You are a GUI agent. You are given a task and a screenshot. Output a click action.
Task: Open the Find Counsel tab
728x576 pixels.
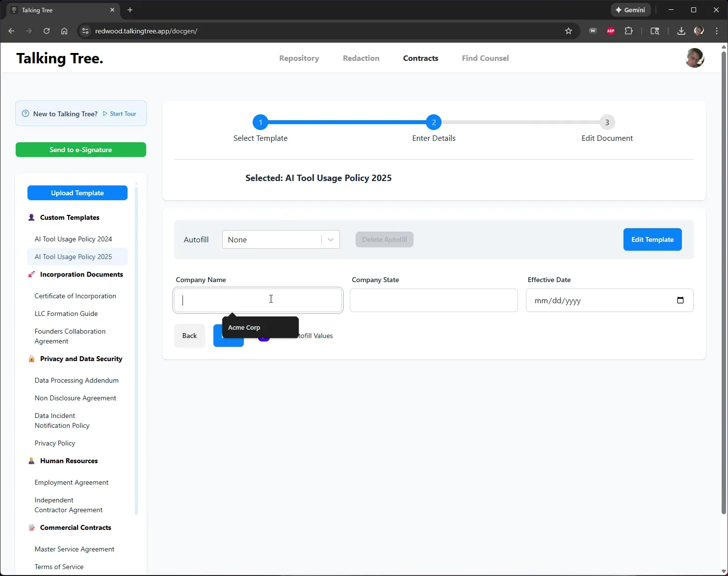pyautogui.click(x=485, y=58)
